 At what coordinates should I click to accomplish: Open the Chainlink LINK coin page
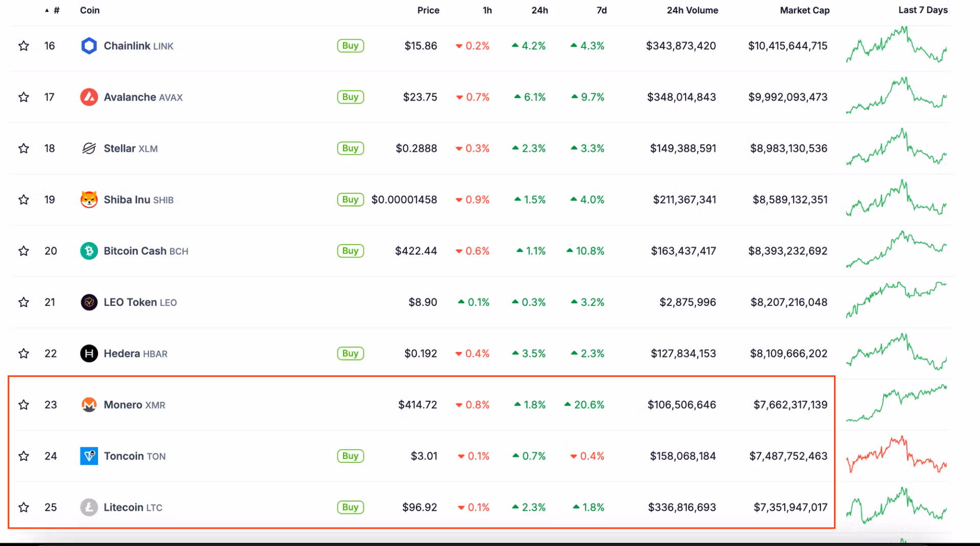point(138,46)
